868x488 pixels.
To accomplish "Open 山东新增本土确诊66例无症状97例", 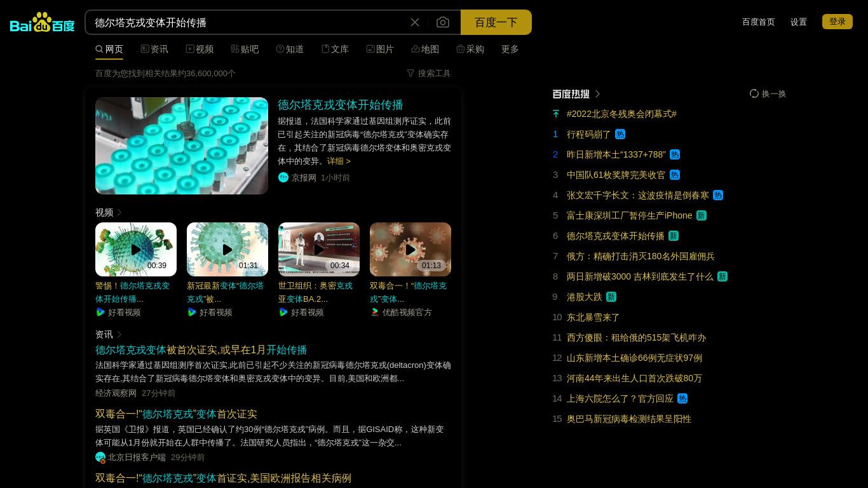I will click(x=634, y=358).
